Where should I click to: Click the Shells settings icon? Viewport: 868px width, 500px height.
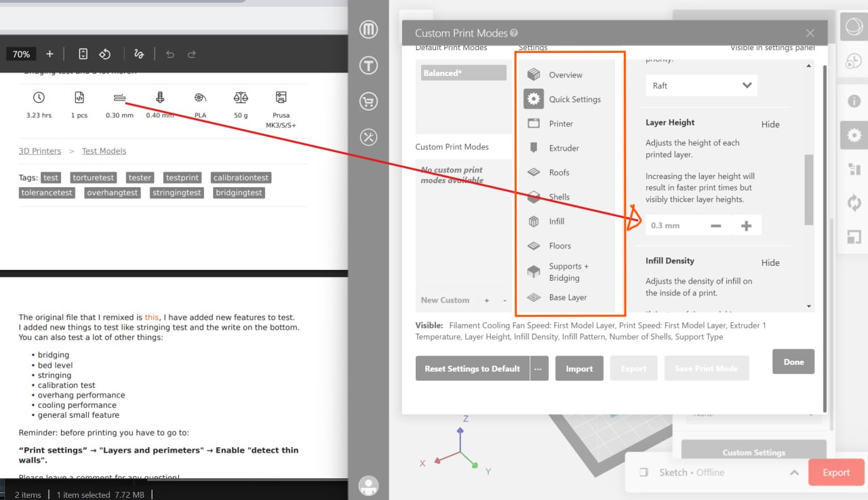[534, 197]
